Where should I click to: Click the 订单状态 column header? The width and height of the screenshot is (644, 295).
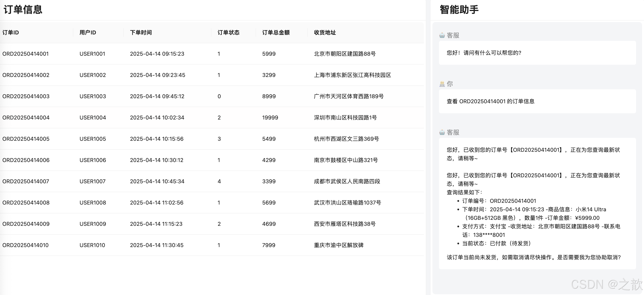click(228, 32)
